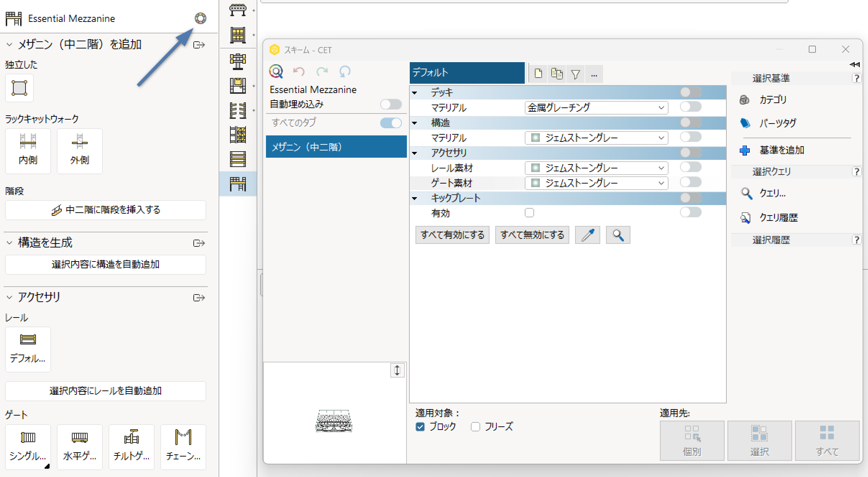Toggle the キックプレート group switch
Image resolution: width=868 pixels, height=477 pixels.
(690, 198)
